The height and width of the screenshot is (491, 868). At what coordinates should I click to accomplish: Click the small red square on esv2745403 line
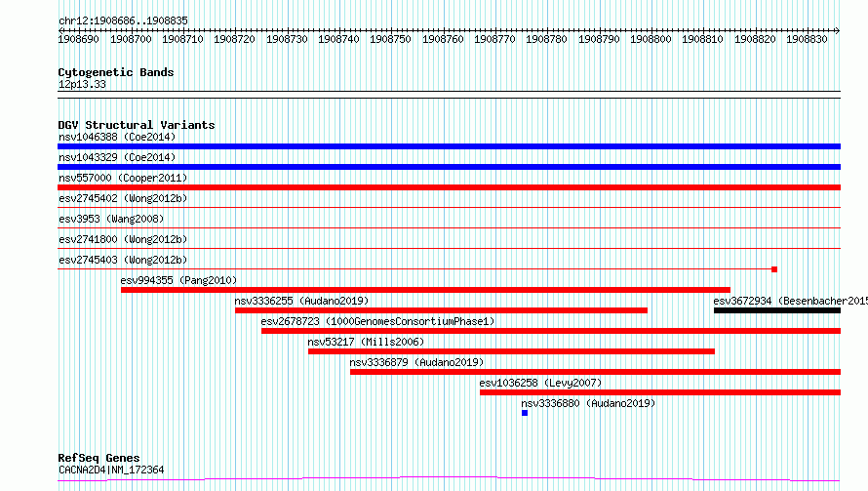pos(774,269)
